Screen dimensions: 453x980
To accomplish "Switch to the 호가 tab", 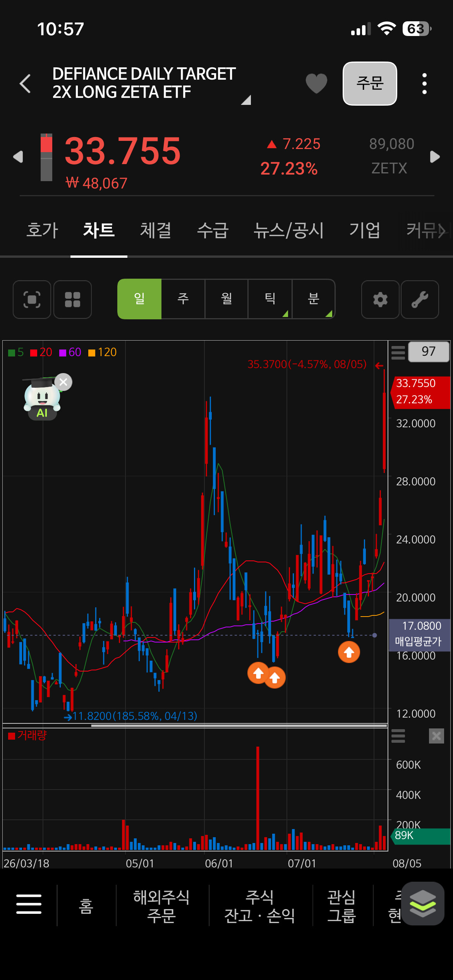I will [42, 230].
